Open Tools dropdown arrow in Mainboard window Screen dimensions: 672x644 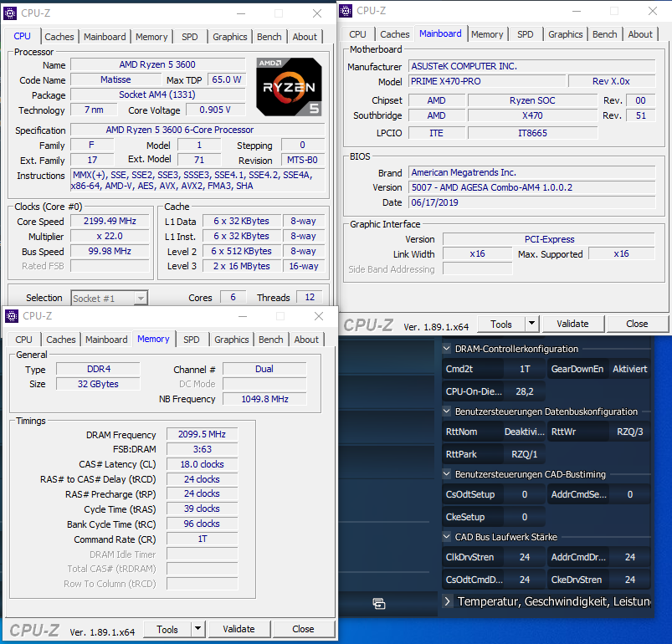(x=532, y=324)
